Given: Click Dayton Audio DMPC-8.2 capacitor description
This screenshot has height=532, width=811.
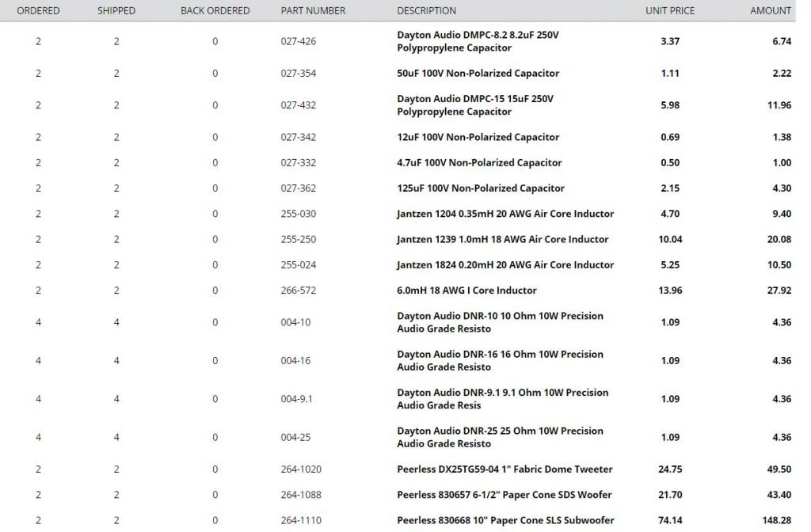Looking at the screenshot, I should point(478,41).
